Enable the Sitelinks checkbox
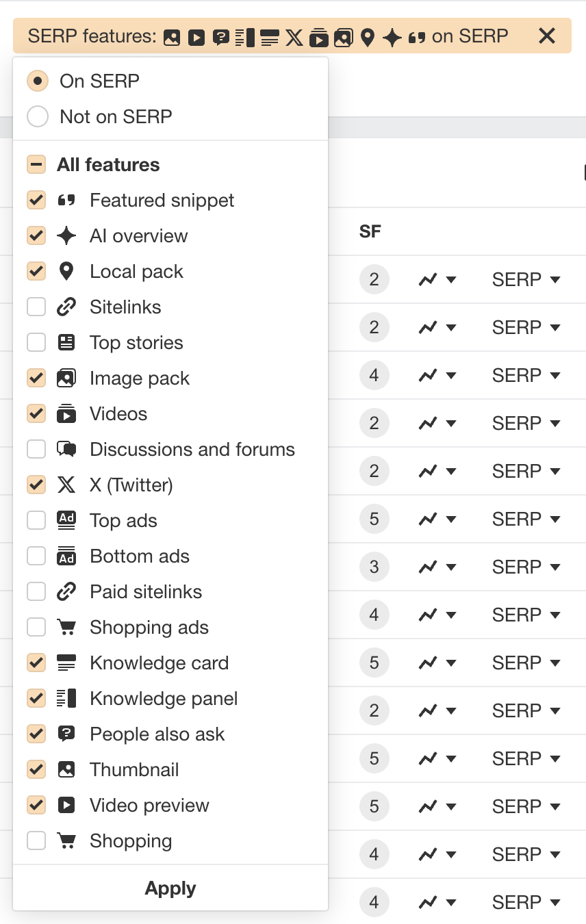This screenshot has height=924, width=586. [x=36, y=307]
